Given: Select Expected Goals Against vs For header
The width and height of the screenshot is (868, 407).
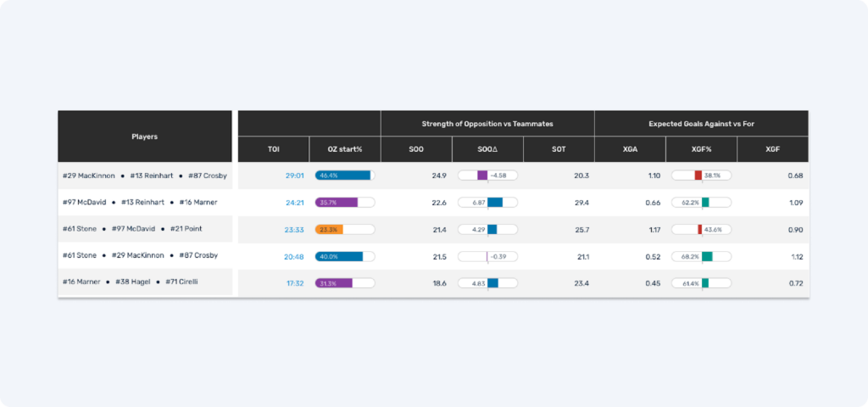Looking at the screenshot, I should click(701, 124).
